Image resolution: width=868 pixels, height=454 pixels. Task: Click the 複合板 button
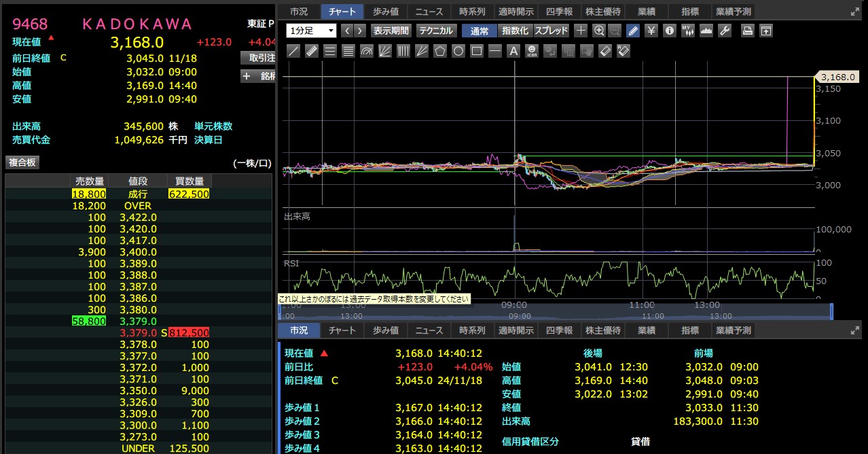coord(22,162)
